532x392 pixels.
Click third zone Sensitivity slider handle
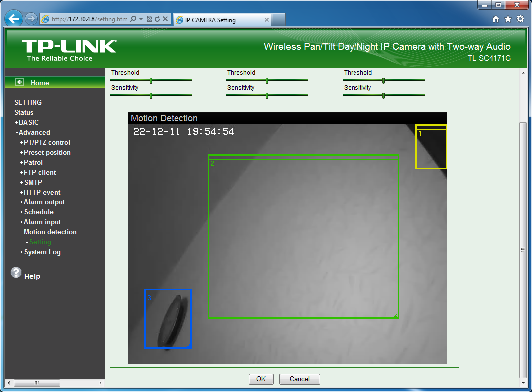click(x=383, y=96)
